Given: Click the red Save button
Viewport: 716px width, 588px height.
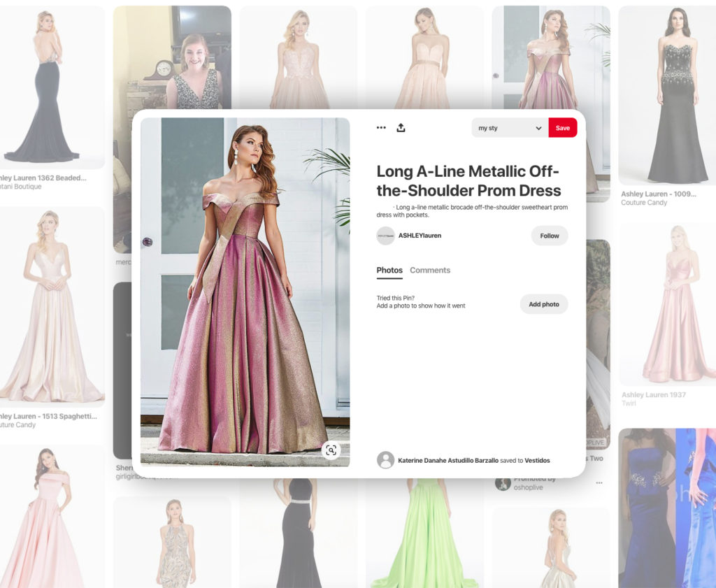Looking at the screenshot, I should [x=563, y=128].
